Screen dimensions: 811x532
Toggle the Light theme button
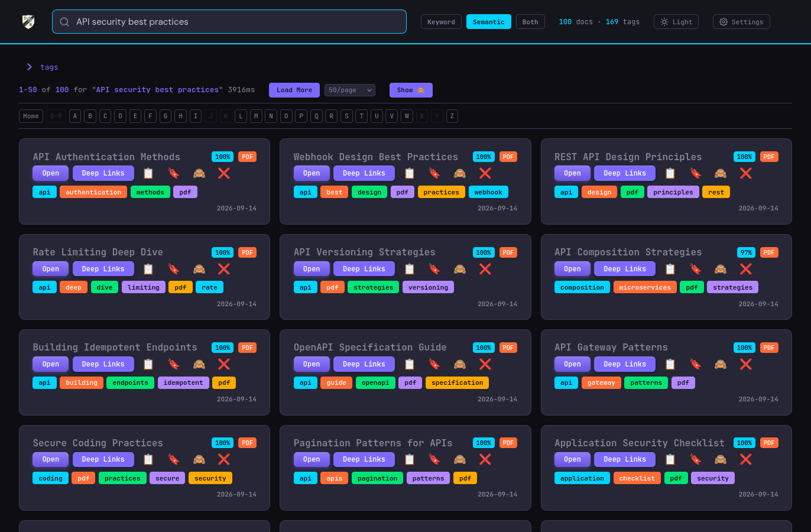pos(676,22)
